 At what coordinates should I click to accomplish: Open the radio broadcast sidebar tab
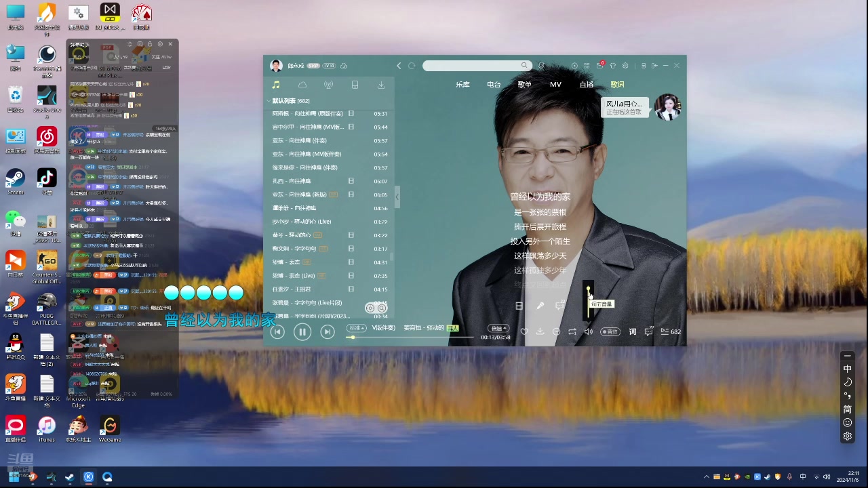[329, 85]
